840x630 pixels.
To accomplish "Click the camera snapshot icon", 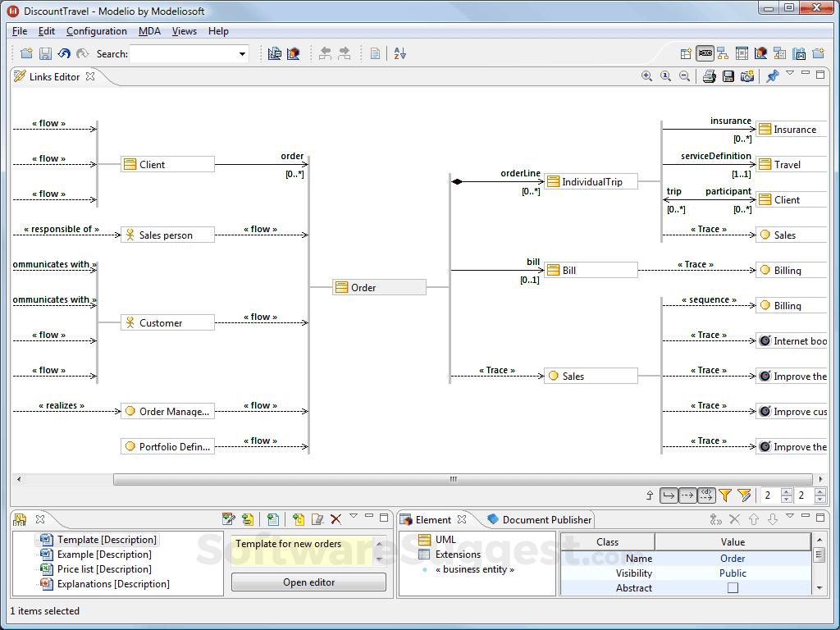I will [746, 76].
